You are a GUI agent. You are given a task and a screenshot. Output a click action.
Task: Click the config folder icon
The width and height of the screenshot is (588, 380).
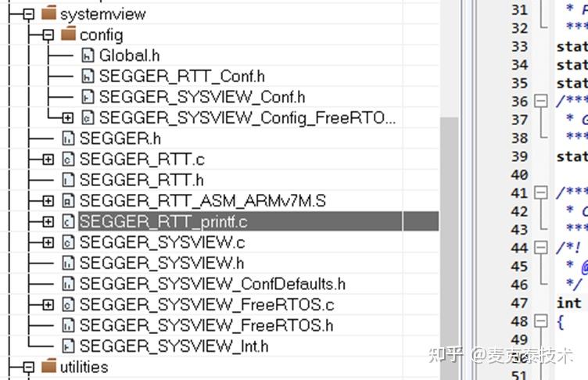(x=68, y=34)
